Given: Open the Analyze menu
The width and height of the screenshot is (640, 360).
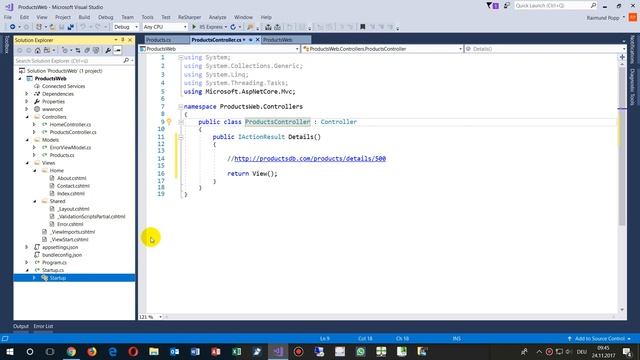Looking at the screenshot, I should (218, 17).
